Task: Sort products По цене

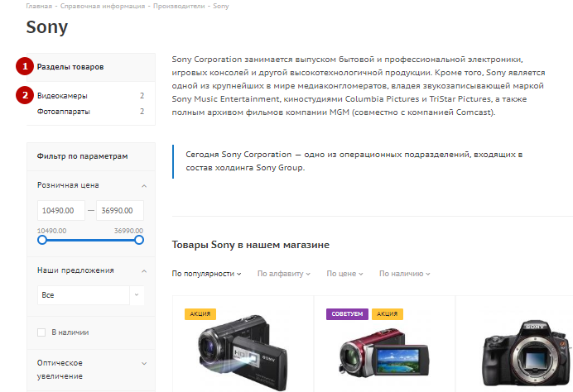Action: click(x=344, y=274)
